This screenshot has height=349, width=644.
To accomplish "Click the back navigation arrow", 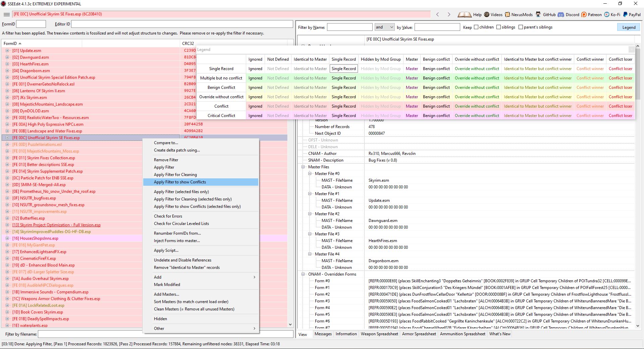I will (437, 14).
